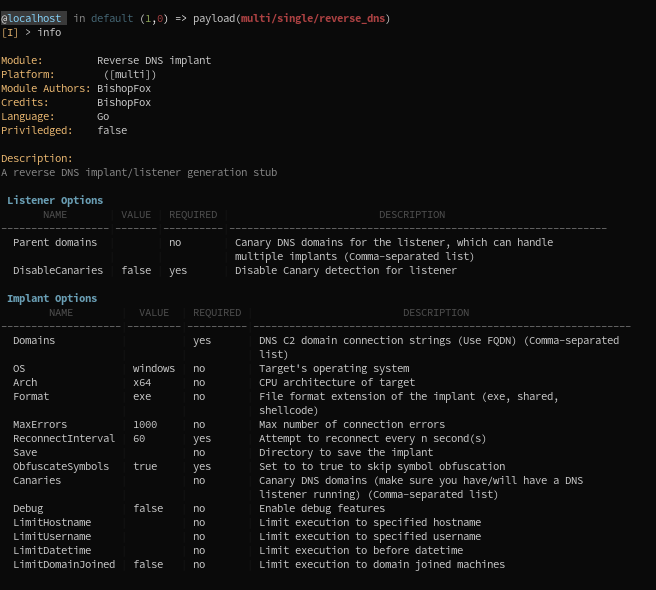Click the 'LimitHostname' option name
656x590 pixels.
pyautogui.click(x=52, y=522)
